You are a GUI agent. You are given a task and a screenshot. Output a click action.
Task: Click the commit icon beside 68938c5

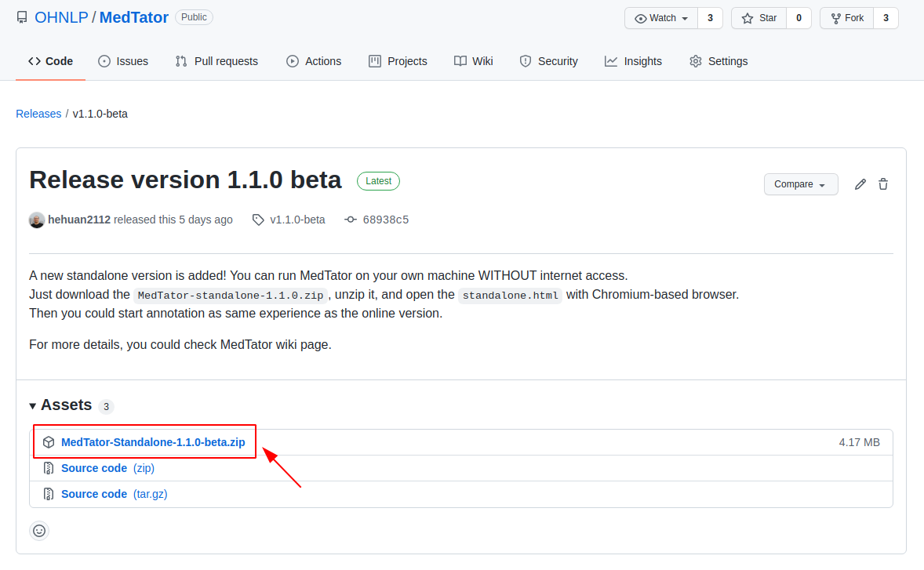(351, 220)
